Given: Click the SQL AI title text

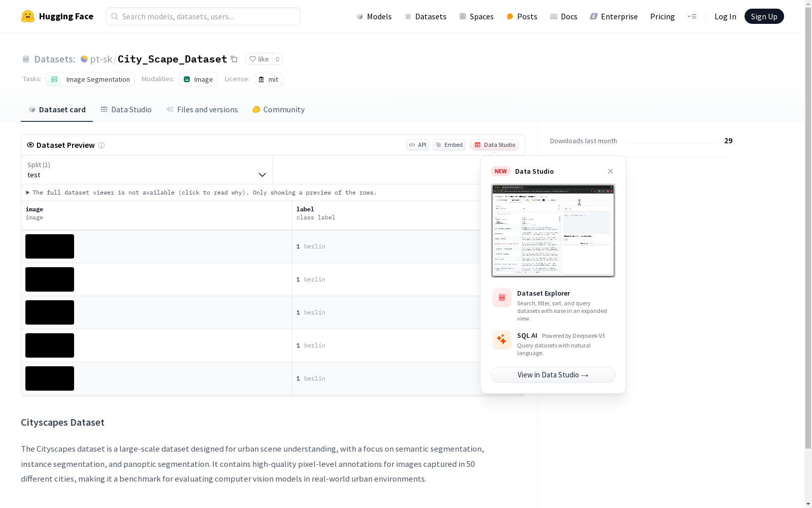Looking at the screenshot, I should 527,336.
